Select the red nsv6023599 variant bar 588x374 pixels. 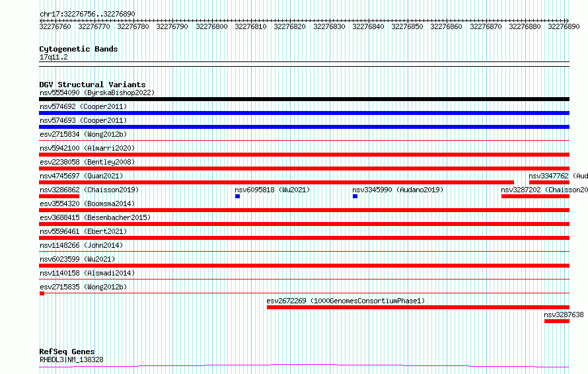304,266
